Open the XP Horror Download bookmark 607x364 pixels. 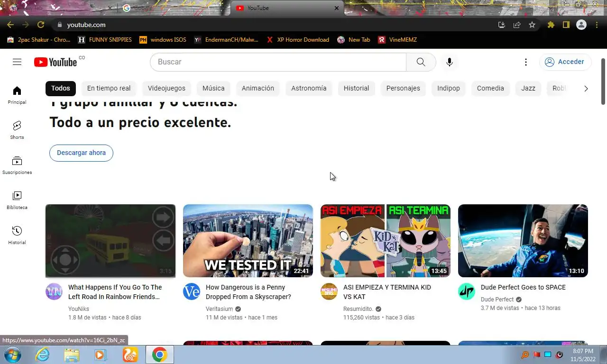pos(298,40)
